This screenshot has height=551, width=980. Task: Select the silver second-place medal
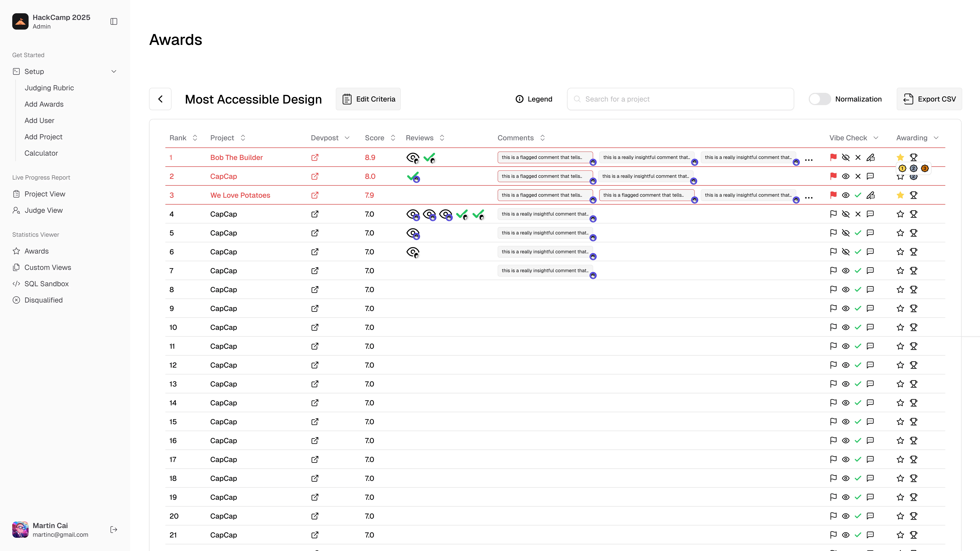913,169
